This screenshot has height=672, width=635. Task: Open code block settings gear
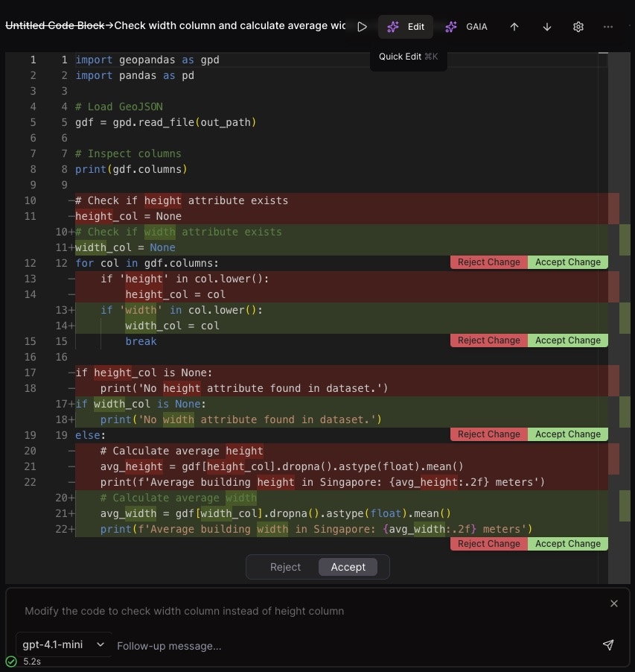(x=578, y=27)
